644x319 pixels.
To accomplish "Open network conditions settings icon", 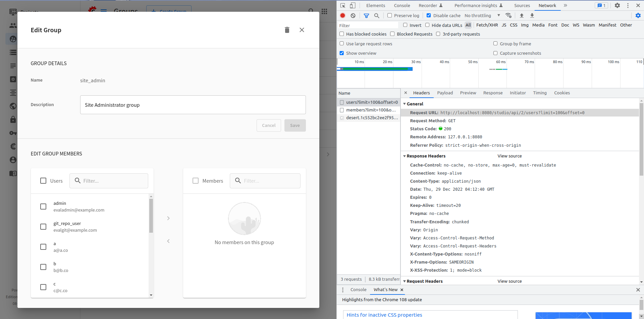I will coord(508,15).
